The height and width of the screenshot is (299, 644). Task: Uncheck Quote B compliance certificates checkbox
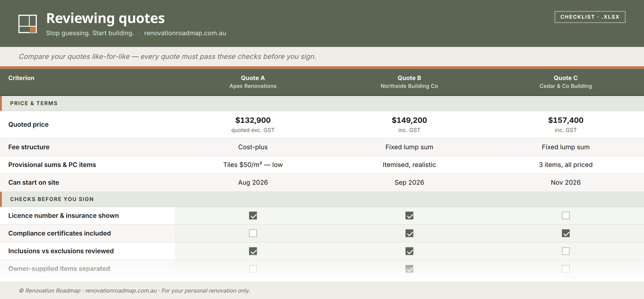[x=409, y=233]
